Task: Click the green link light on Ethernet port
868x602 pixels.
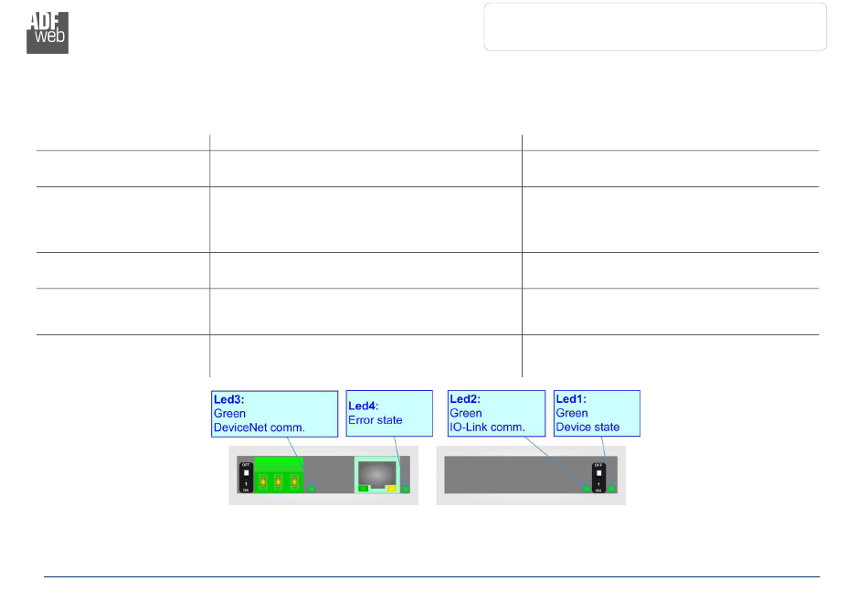Action: (x=363, y=488)
